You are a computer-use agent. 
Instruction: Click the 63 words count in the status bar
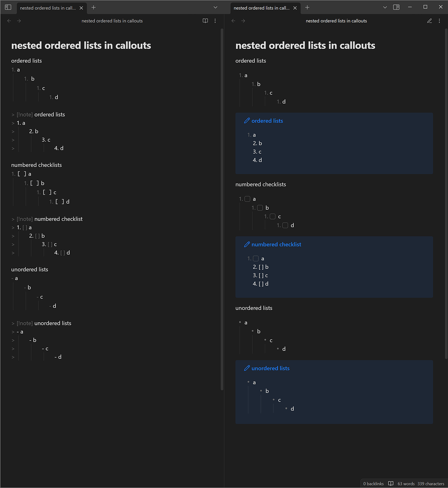[406, 483]
